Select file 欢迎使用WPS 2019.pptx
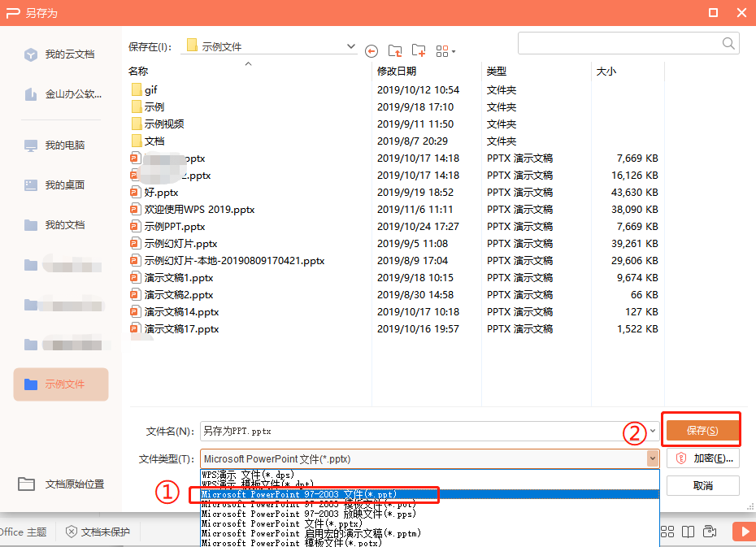Viewport: 756px width, 547px height. 193,210
